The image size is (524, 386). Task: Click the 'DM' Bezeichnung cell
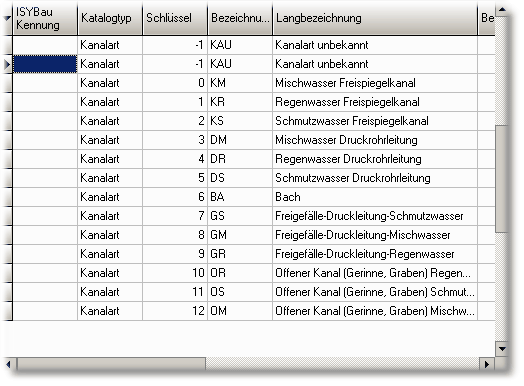pos(240,140)
